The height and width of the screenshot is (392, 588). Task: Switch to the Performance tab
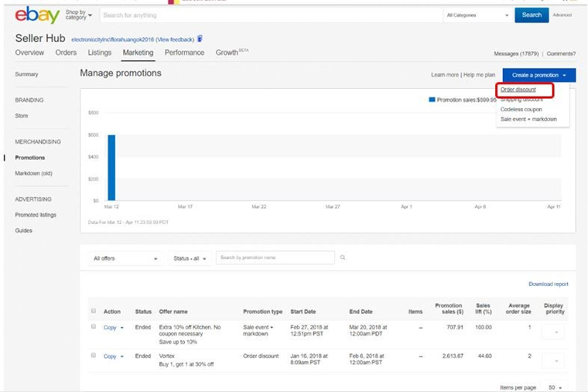[184, 53]
